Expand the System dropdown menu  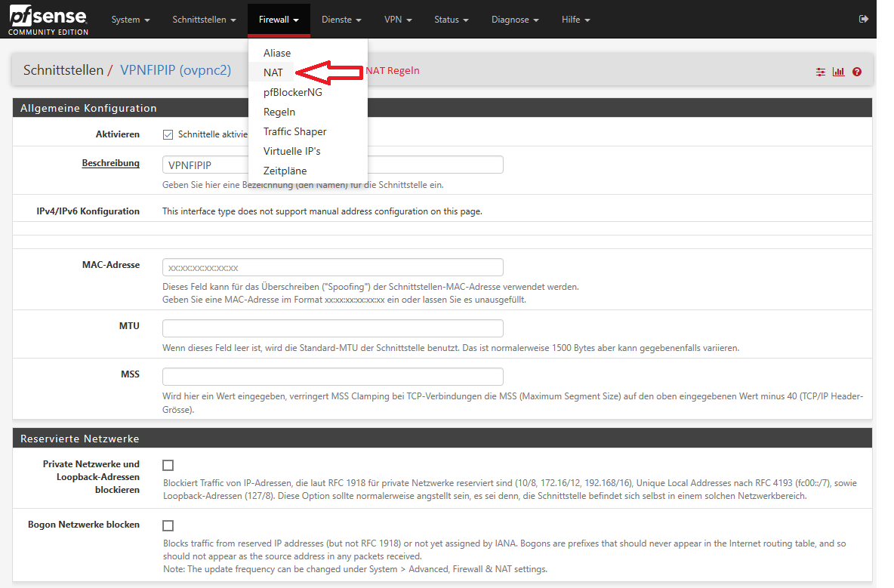130,20
